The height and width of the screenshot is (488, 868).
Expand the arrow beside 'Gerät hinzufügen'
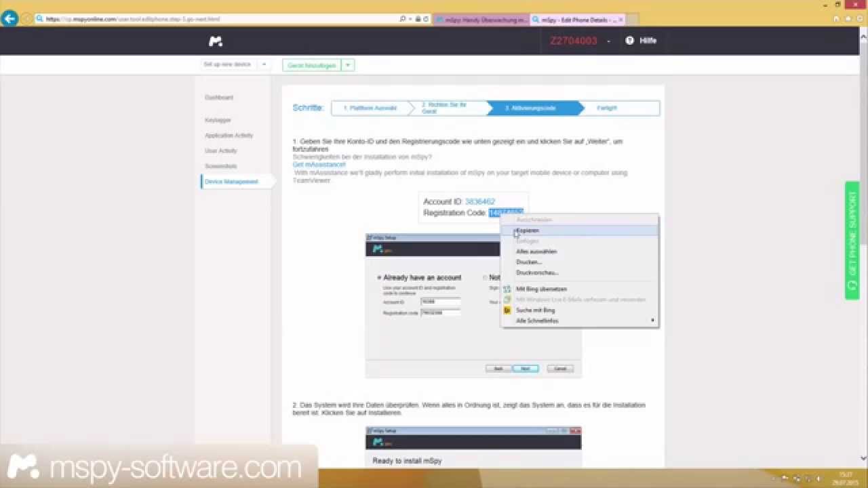pyautogui.click(x=348, y=65)
